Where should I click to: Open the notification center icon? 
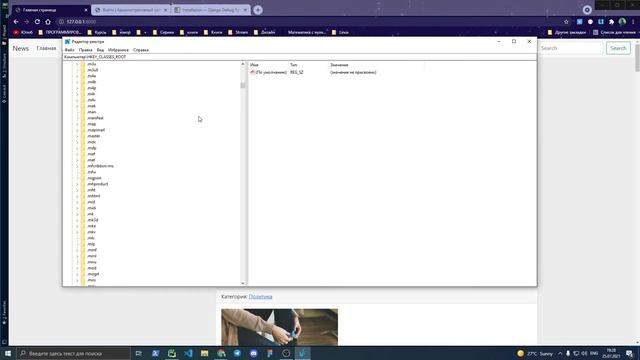(630, 353)
